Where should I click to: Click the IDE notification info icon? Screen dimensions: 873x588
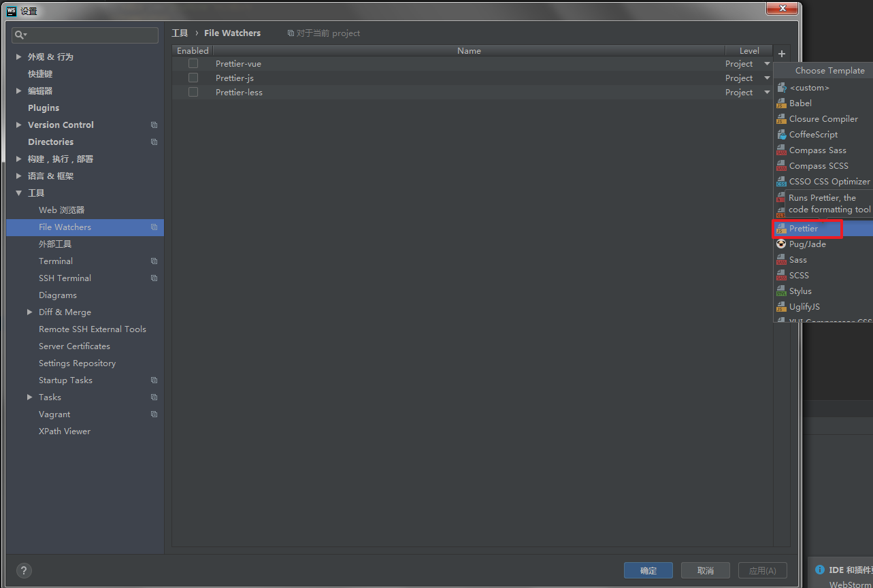click(820, 570)
